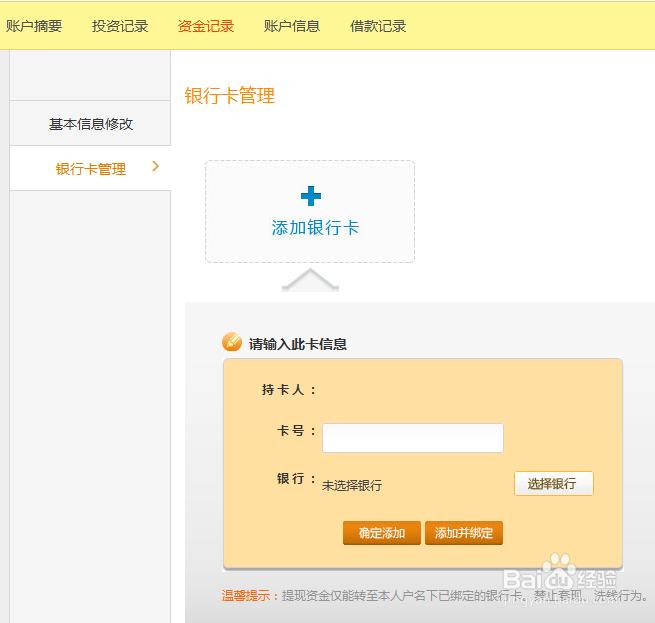
Task: Click the 添加并绑定 button
Action: pos(464,533)
